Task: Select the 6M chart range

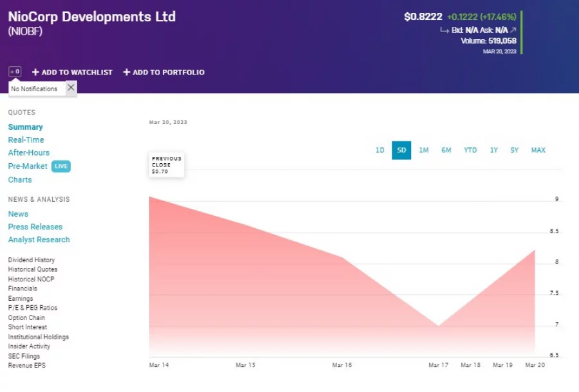Action: tap(446, 150)
